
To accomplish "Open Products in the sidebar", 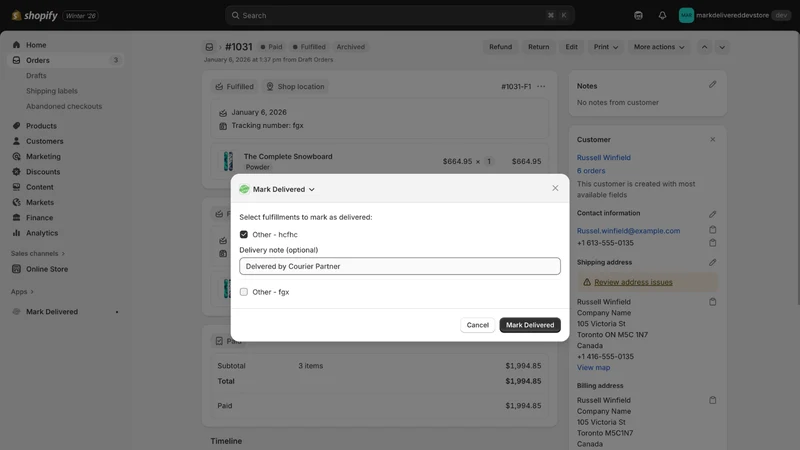I will tap(41, 126).
